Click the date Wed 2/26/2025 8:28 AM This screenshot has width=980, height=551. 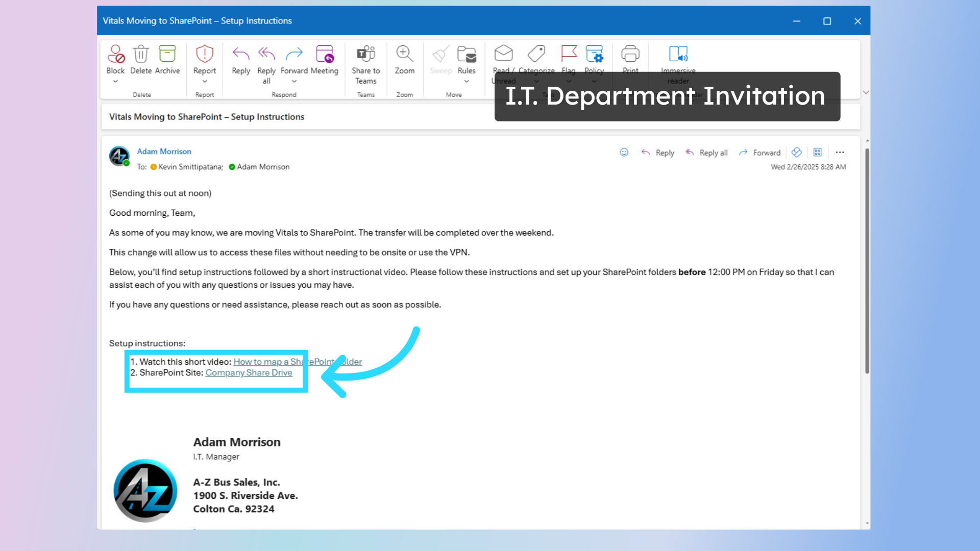pyautogui.click(x=808, y=167)
